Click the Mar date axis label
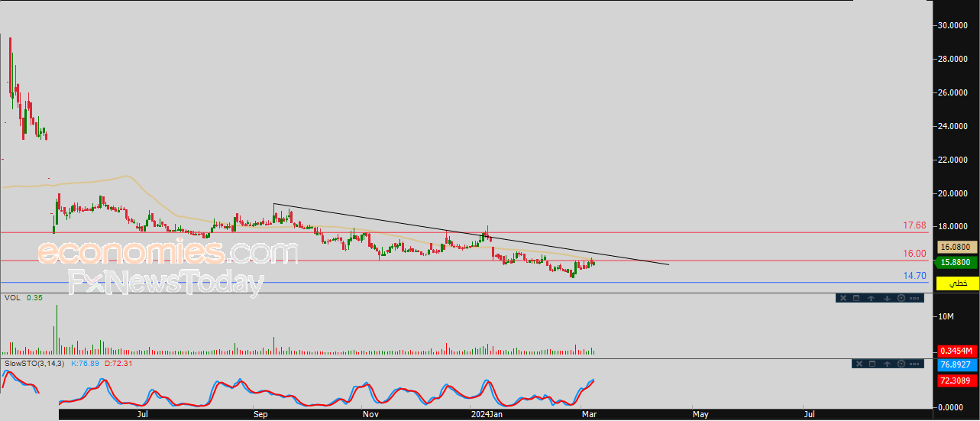Screen dimensions: 980x421 587,414
